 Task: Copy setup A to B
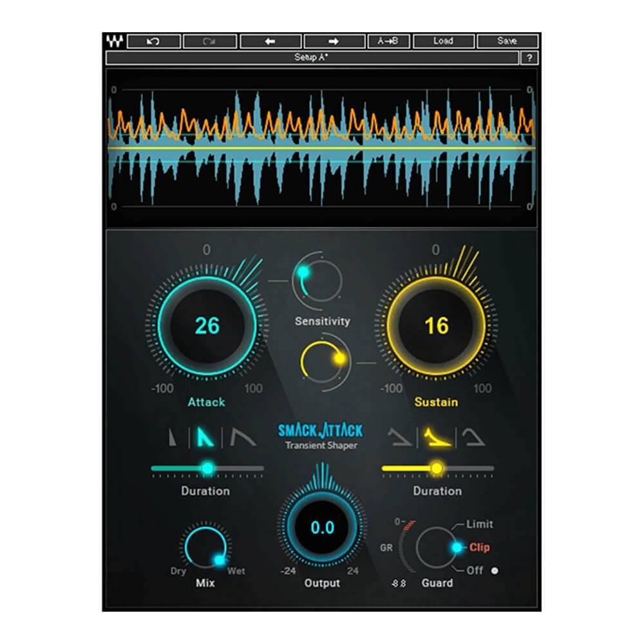[x=388, y=41]
